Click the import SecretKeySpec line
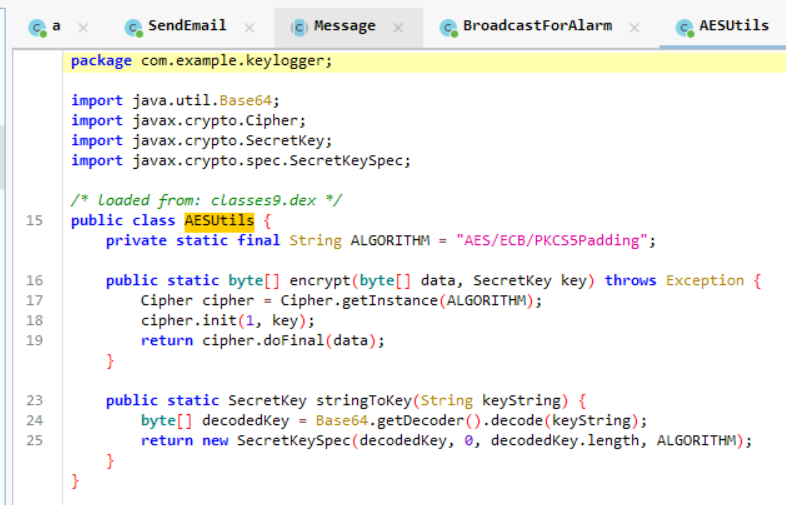Image resolution: width=786 pixels, height=505 pixels. point(241,161)
